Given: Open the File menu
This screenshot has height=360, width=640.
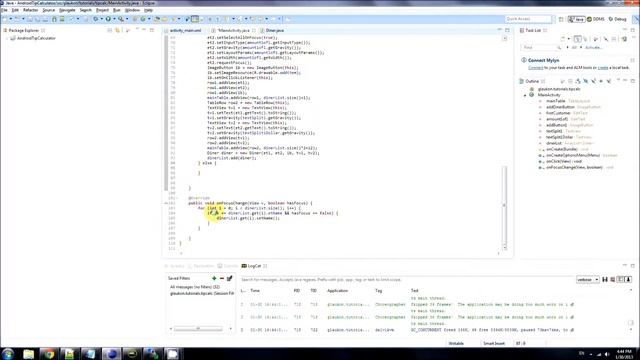Looking at the screenshot, I should pyautogui.click(x=4, y=10).
